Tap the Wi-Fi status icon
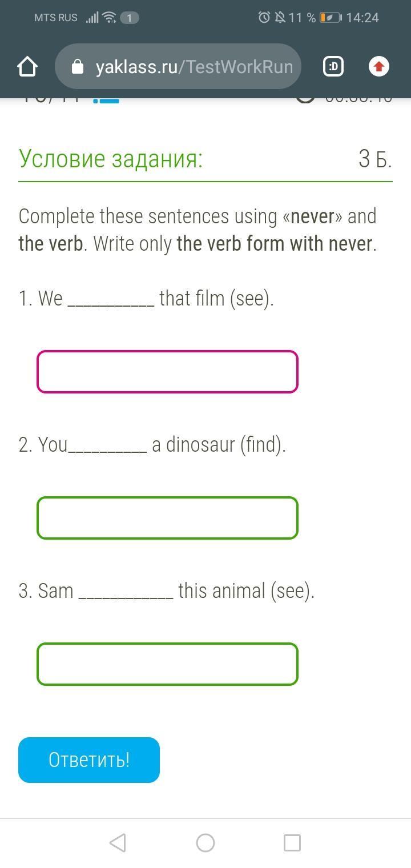This screenshot has width=411, height=868. click(x=109, y=18)
